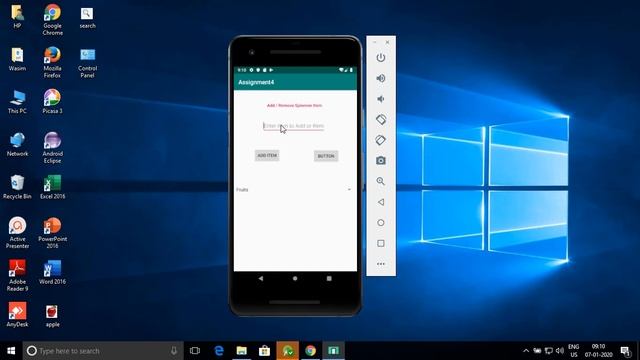640x360 pixels.
Task: Open notification action center
Action: (x=625, y=351)
